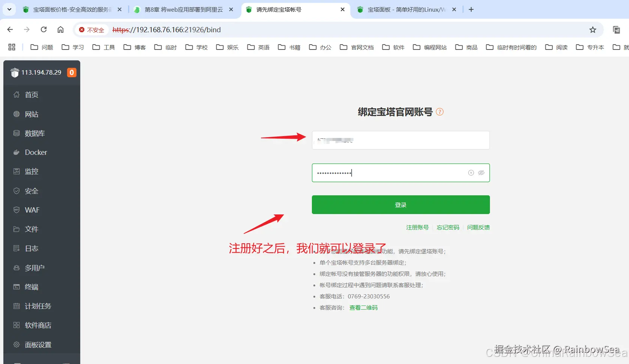Show password with the eye toggle
The height and width of the screenshot is (364, 629).
pyautogui.click(x=481, y=172)
